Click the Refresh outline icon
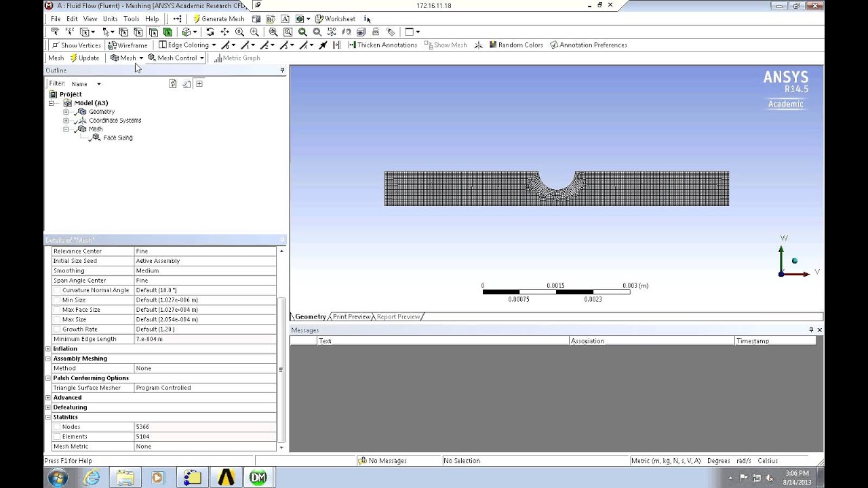Screen dimensions: 868x488 [x=173, y=83]
